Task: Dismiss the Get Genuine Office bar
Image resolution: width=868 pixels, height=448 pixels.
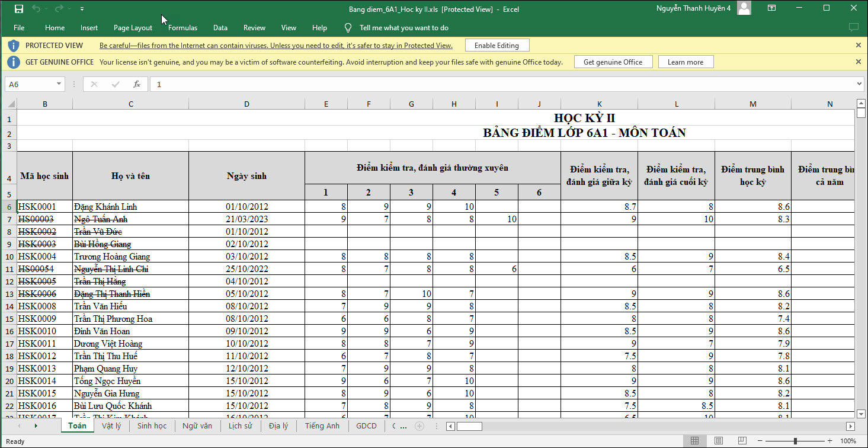Action: click(x=858, y=62)
